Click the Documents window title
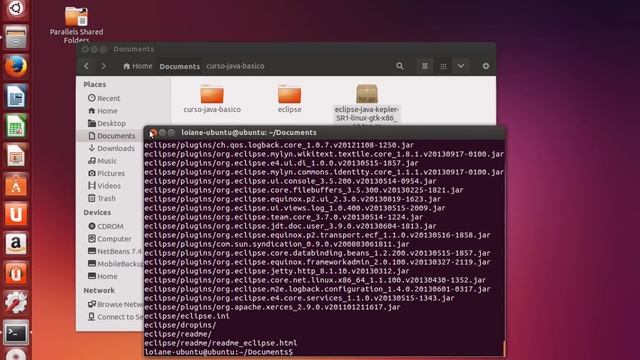640x360 pixels. point(133,49)
